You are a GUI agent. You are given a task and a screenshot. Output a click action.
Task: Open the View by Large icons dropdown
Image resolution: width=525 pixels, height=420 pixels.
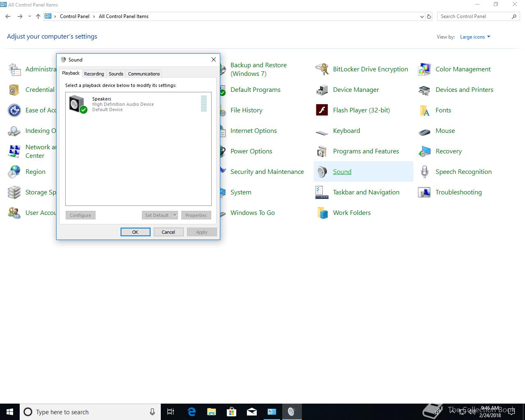coord(475,37)
